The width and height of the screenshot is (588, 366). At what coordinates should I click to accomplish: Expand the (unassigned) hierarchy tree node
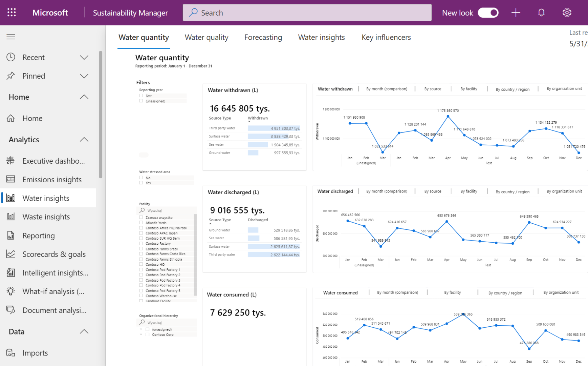coord(141,329)
